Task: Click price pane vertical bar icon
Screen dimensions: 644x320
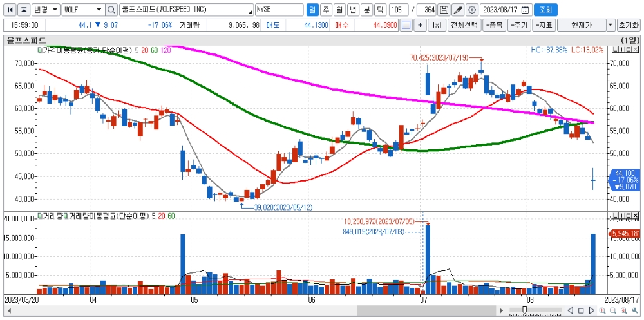Action: (621, 50)
